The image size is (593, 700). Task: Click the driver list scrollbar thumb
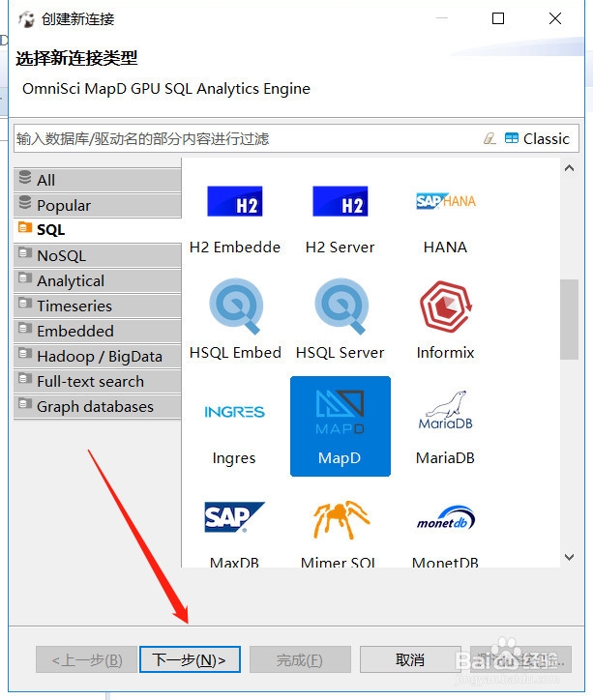(570, 319)
